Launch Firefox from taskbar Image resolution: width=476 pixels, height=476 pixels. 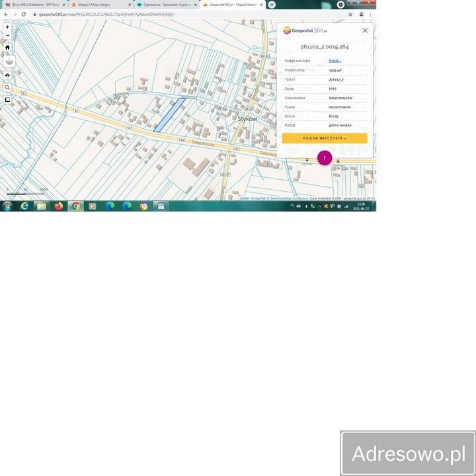59,206
